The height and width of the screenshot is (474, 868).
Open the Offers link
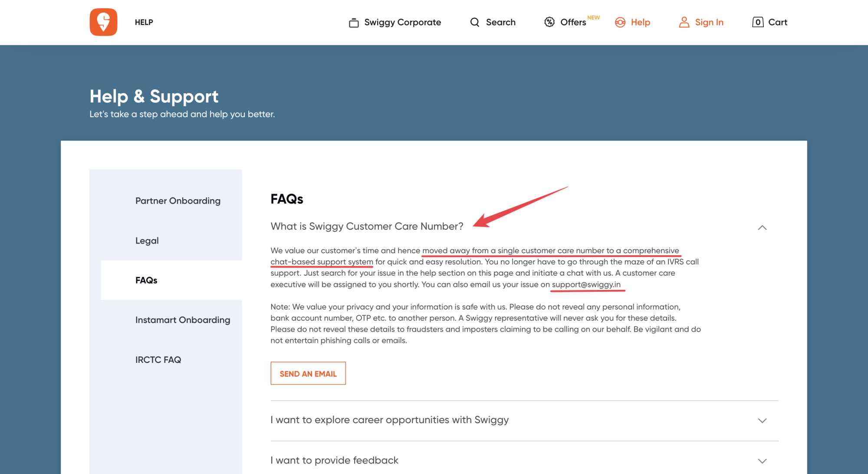pos(573,22)
